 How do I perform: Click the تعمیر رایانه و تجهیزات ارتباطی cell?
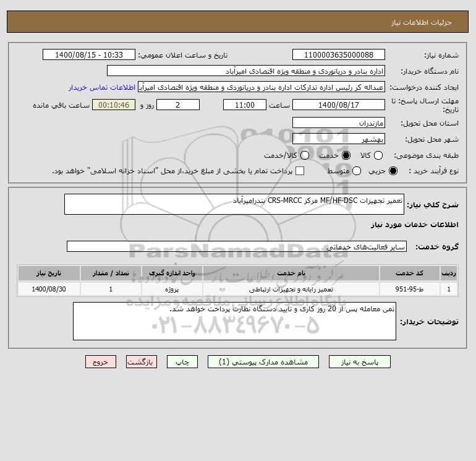pyautogui.click(x=291, y=289)
